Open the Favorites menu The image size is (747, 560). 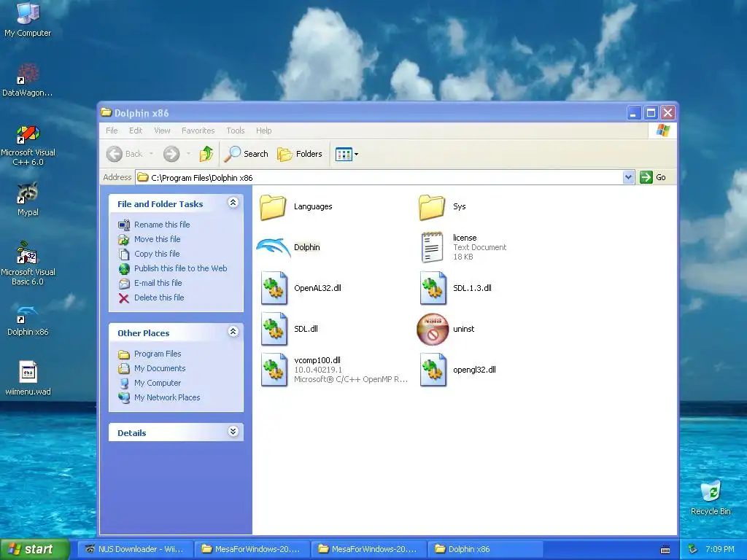pyautogui.click(x=198, y=131)
